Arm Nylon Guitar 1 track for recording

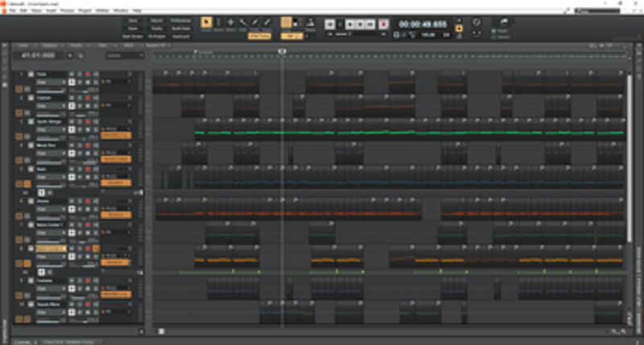88,225
